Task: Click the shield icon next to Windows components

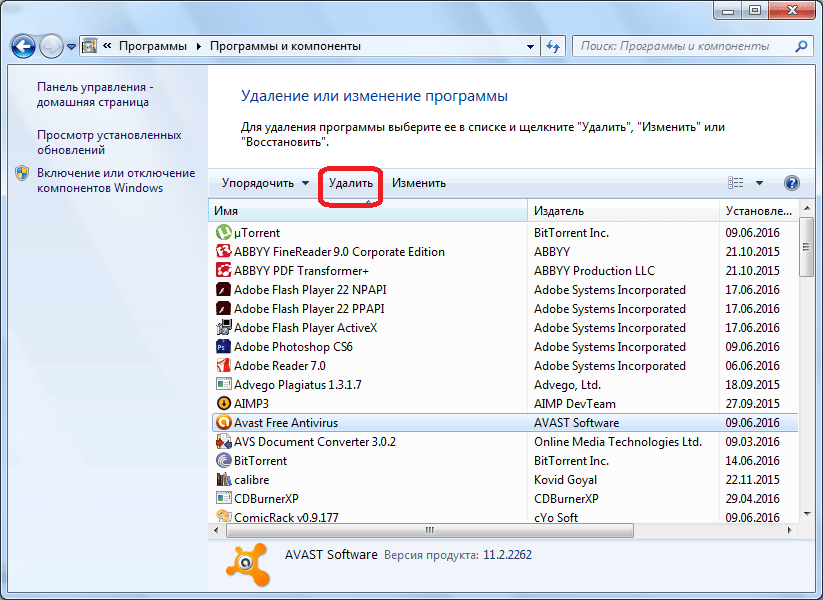Action: pyautogui.click(x=22, y=173)
